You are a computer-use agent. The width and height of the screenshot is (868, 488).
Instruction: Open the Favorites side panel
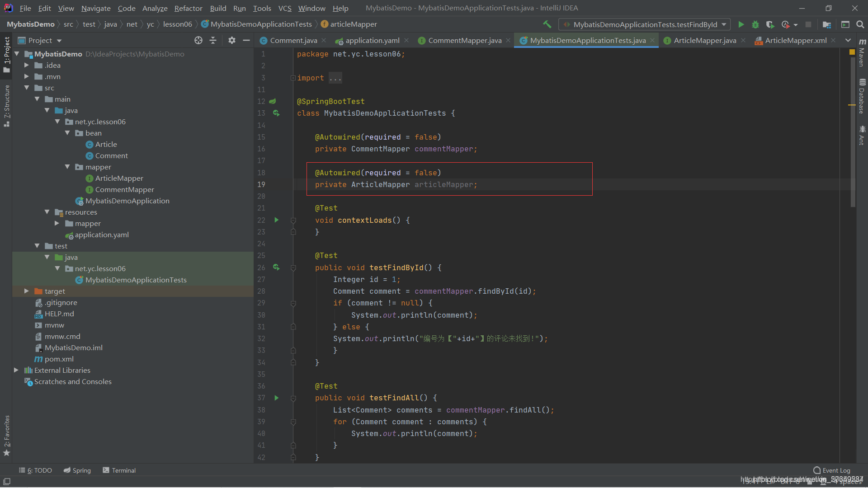pos(6,436)
